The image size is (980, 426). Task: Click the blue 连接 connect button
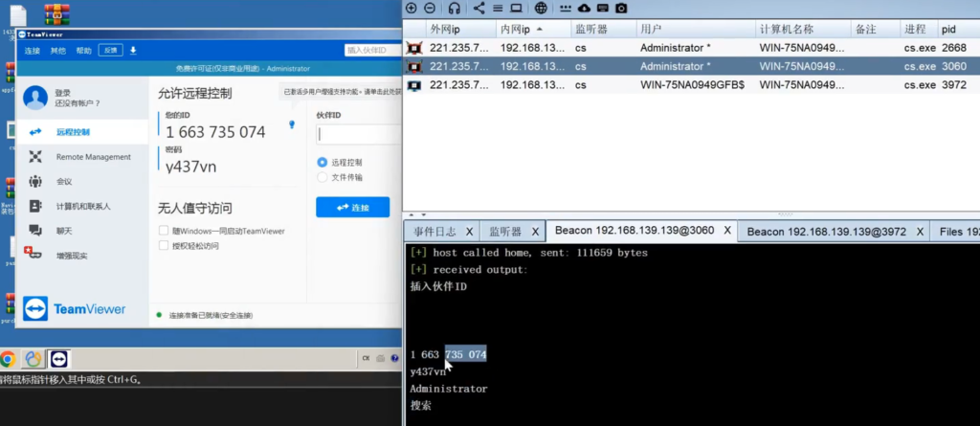[352, 207]
